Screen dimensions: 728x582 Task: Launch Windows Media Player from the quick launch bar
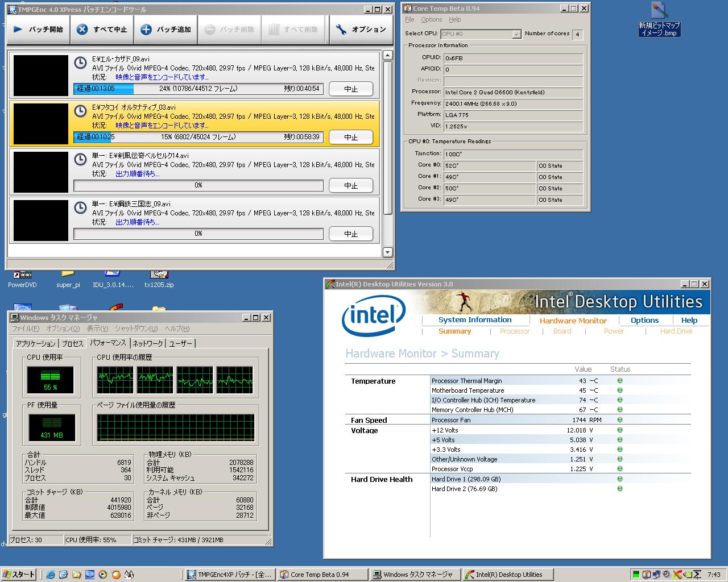pyautogui.click(x=103, y=575)
